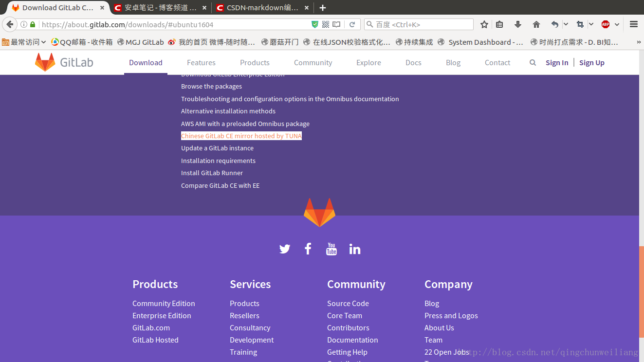Open Install GitLab Runner link
644x362 pixels.
[212, 173]
